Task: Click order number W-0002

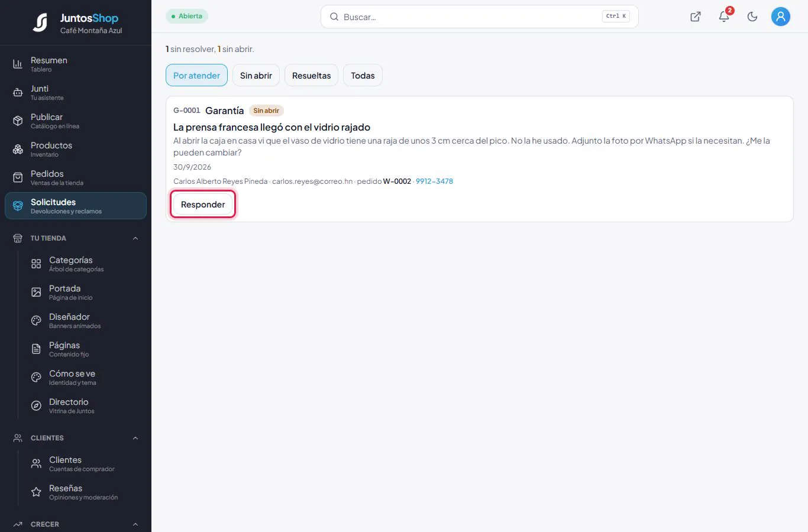Action: (397, 181)
